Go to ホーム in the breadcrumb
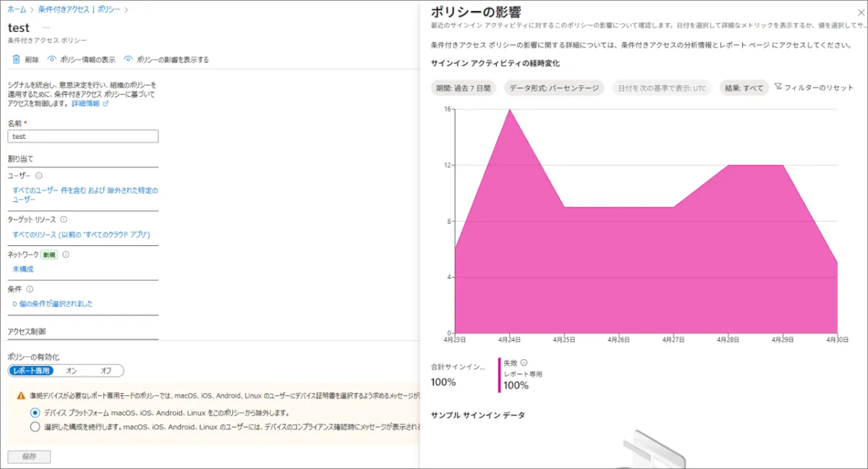This screenshot has width=868, height=469. pyautogui.click(x=17, y=9)
